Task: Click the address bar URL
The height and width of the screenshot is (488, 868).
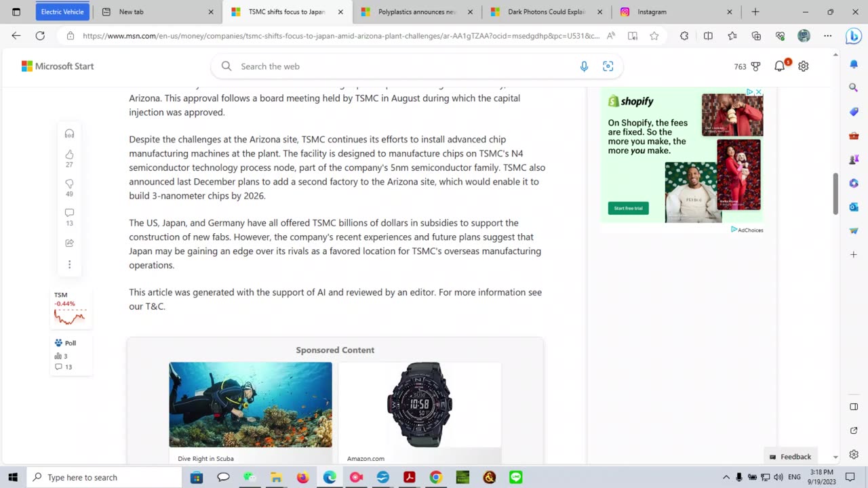Action: tap(341, 36)
